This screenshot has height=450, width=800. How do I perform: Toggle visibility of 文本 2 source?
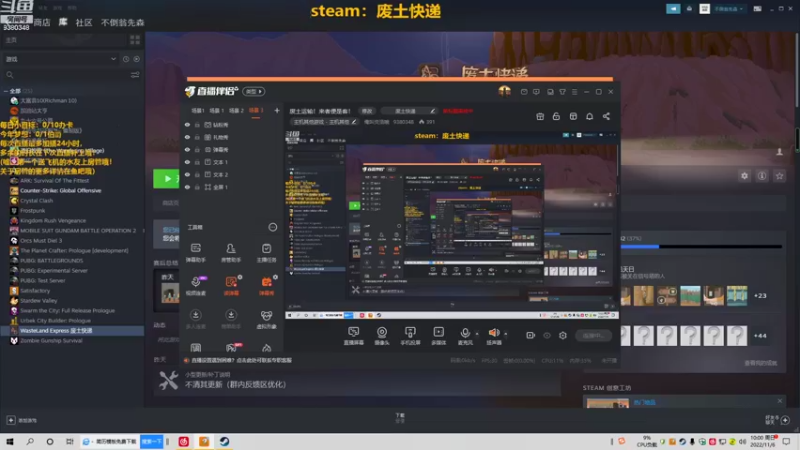click(x=187, y=174)
